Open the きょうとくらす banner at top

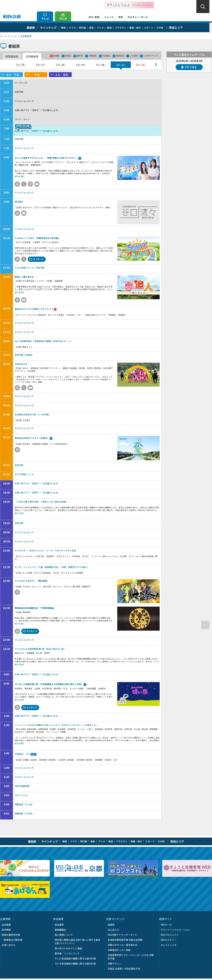pos(129,5)
